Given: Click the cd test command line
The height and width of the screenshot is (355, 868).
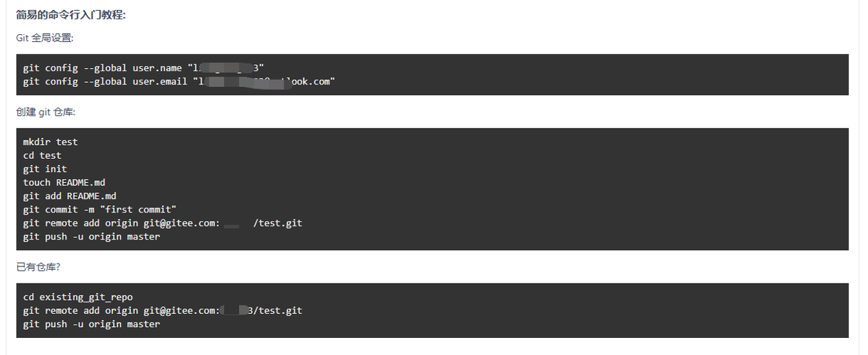Looking at the screenshot, I should coord(42,155).
